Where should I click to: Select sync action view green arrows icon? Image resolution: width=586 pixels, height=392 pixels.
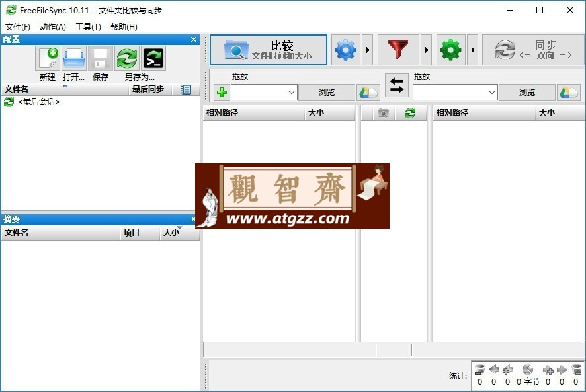(x=410, y=113)
